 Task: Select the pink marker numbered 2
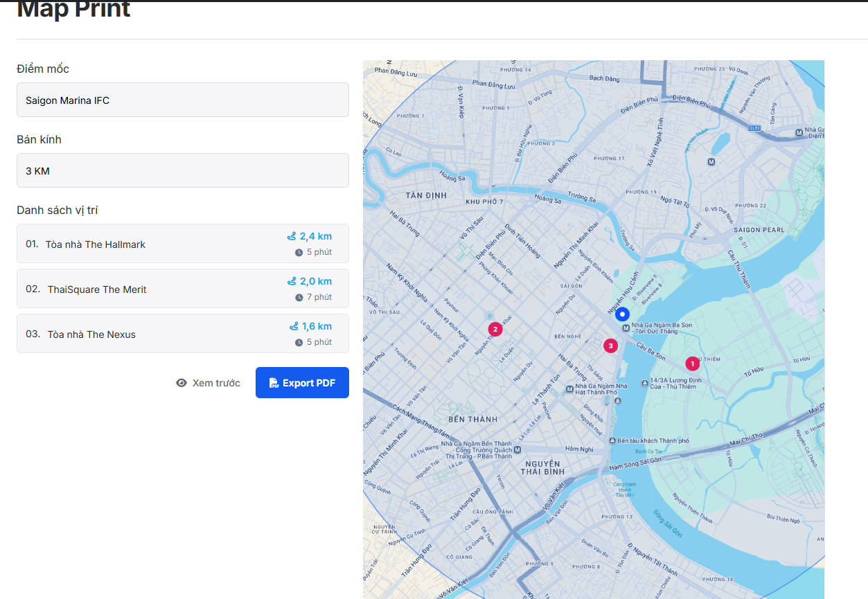[495, 329]
